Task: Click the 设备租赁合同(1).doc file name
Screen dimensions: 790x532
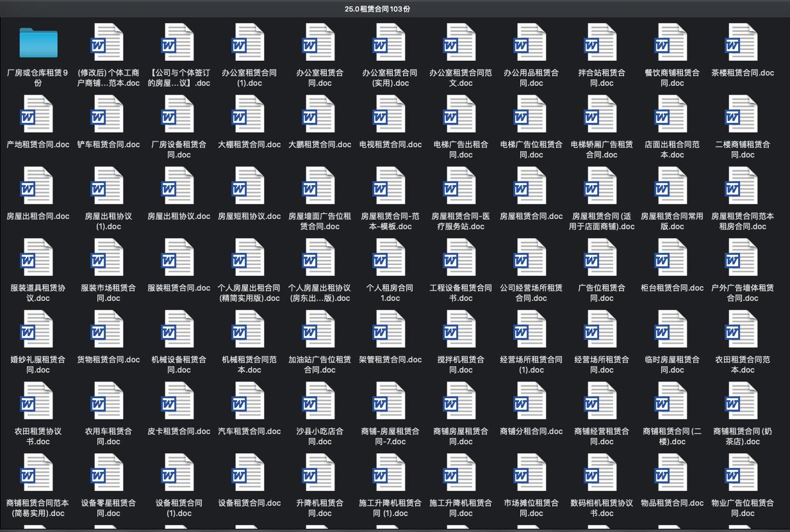Action: pos(179,508)
